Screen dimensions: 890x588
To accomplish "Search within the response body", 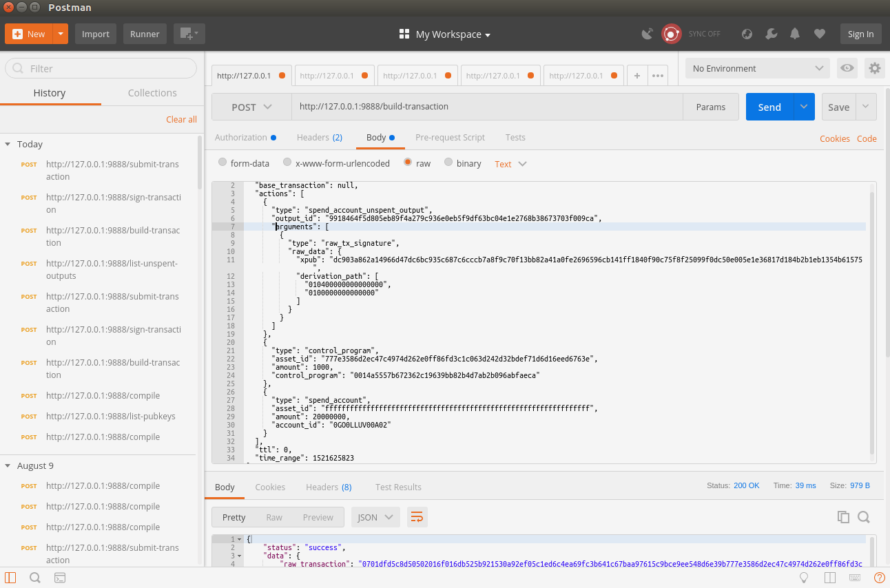I will (x=864, y=517).
